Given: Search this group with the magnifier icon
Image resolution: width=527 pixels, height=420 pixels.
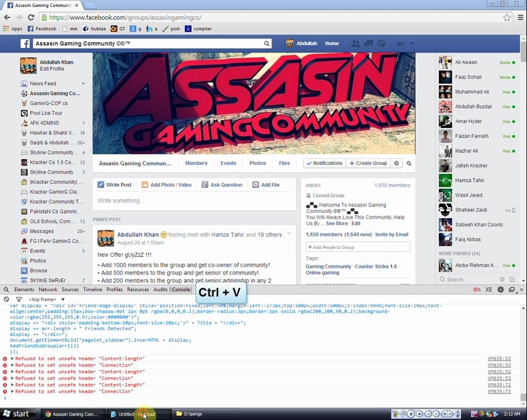Looking at the screenshot, I should [409, 163].
